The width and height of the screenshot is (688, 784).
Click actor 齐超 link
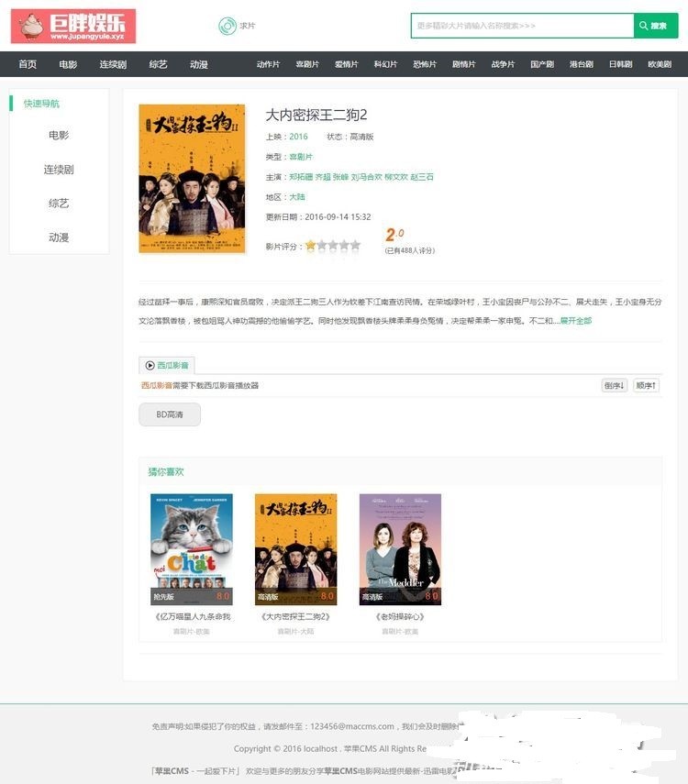pos(323,176)
